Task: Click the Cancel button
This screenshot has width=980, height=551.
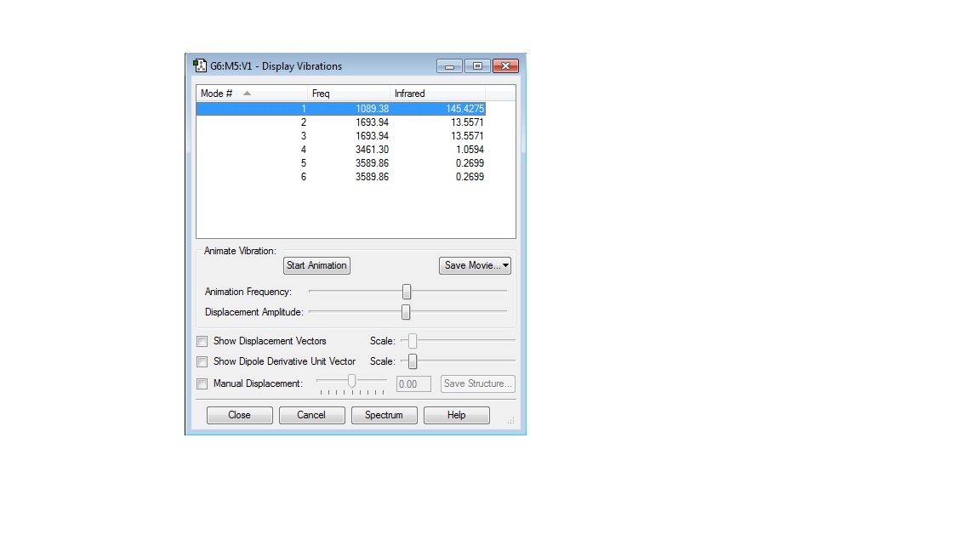Action: (x=312, y=416)
